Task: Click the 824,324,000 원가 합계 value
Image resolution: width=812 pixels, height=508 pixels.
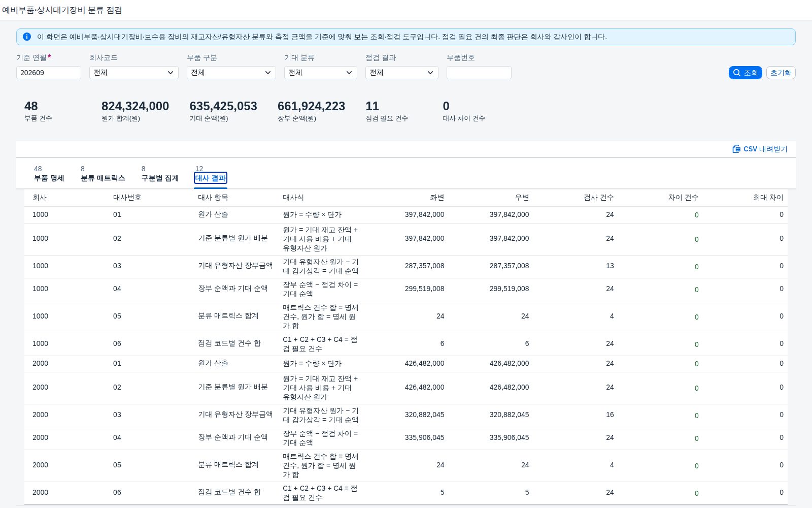Action: (x=135, y=106)
